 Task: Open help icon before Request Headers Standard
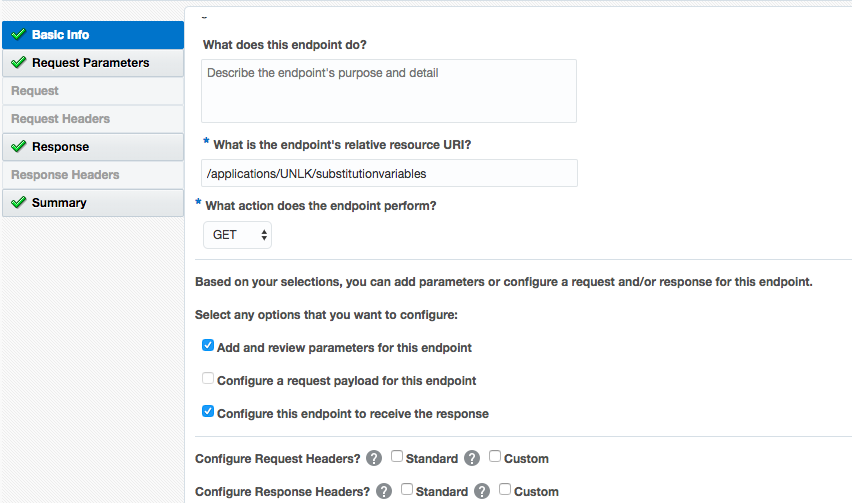click(374, 459)
